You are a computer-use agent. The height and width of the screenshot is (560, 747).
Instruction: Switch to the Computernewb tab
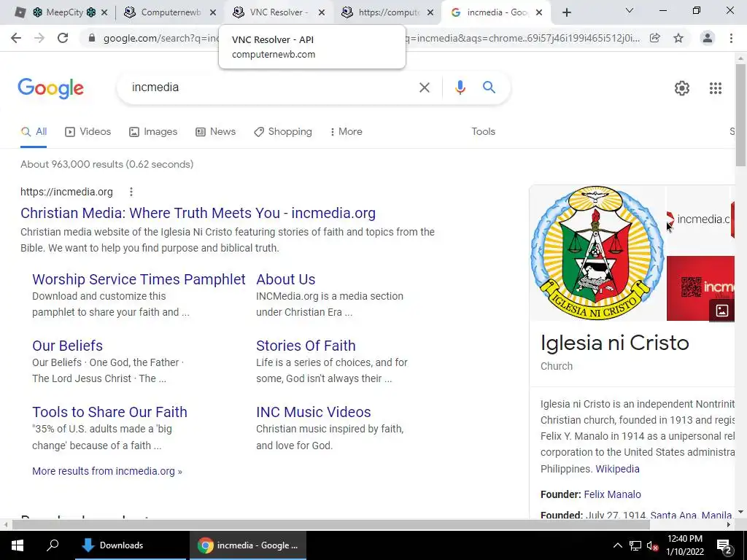[171, 12]
